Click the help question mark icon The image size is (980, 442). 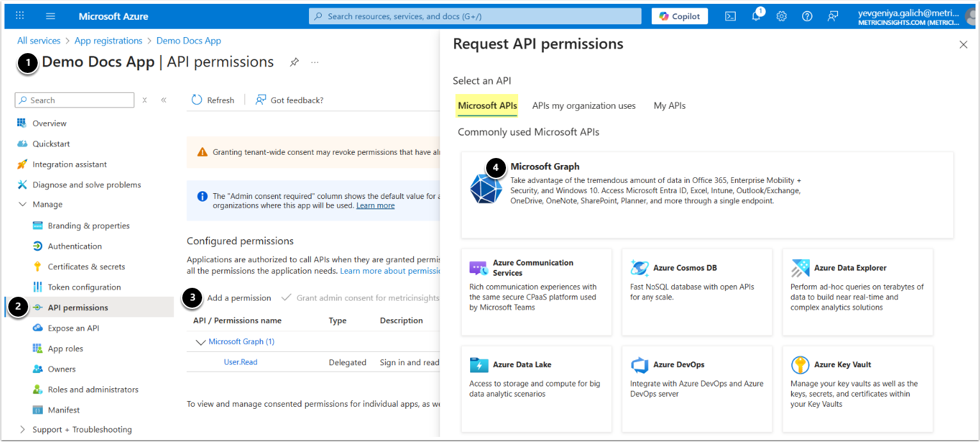tap(807, 17)
